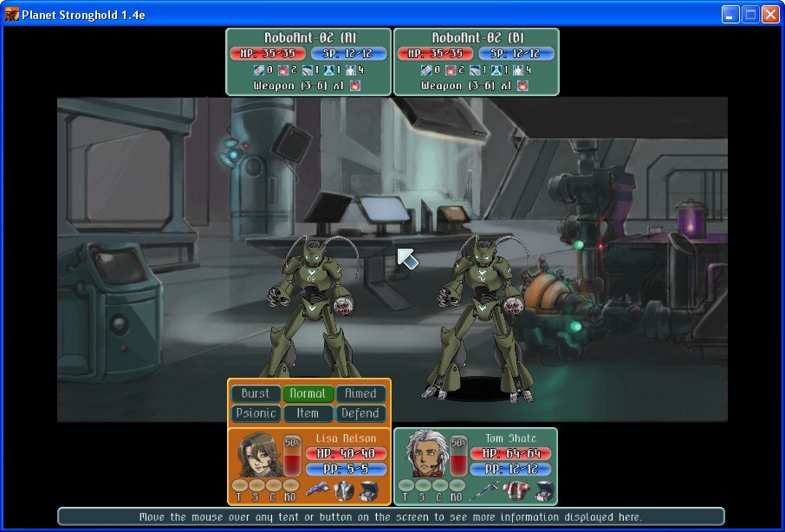Click RoboAnt-02 (B) chemical flask resistance icon

point(496,69)
